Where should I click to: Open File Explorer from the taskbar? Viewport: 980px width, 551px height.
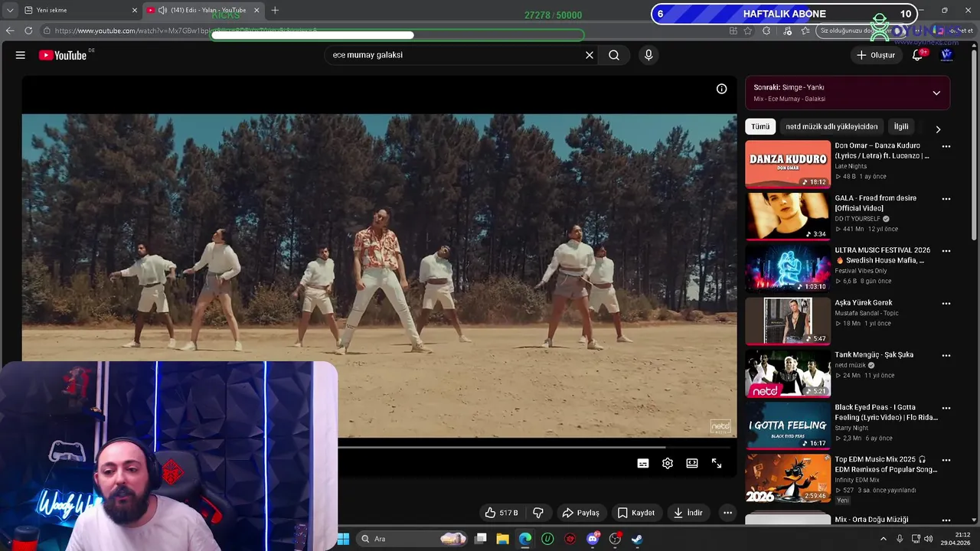point(502,539)
